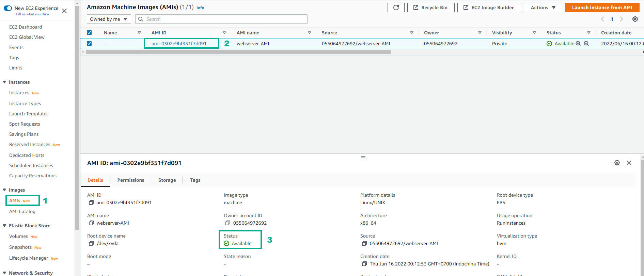Viewport: 644px width, 276px height.
Task: Open the Owned by me dropdown
Action: [109, 19]
